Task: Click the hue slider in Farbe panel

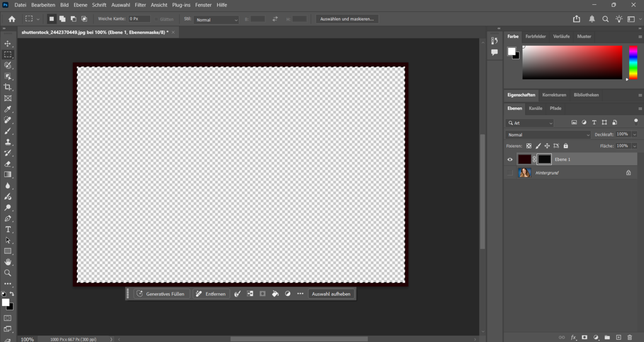Action: [x=633, y=62]
